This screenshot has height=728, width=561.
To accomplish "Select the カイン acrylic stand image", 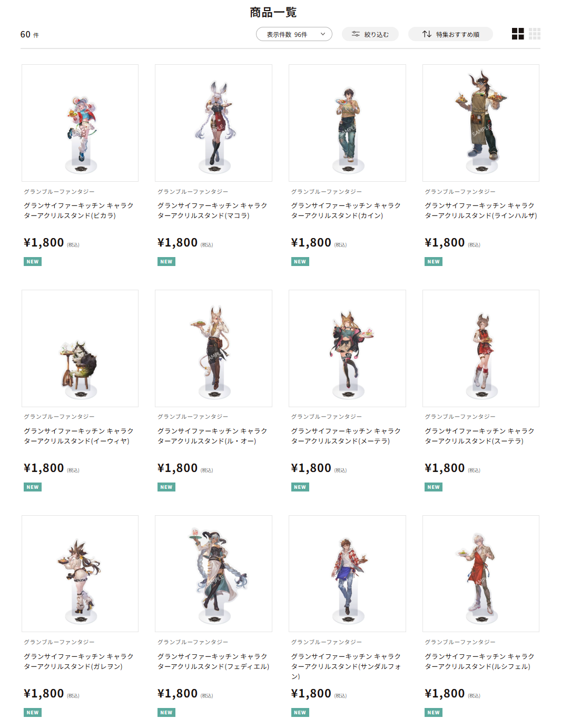I will click(347, 123).
